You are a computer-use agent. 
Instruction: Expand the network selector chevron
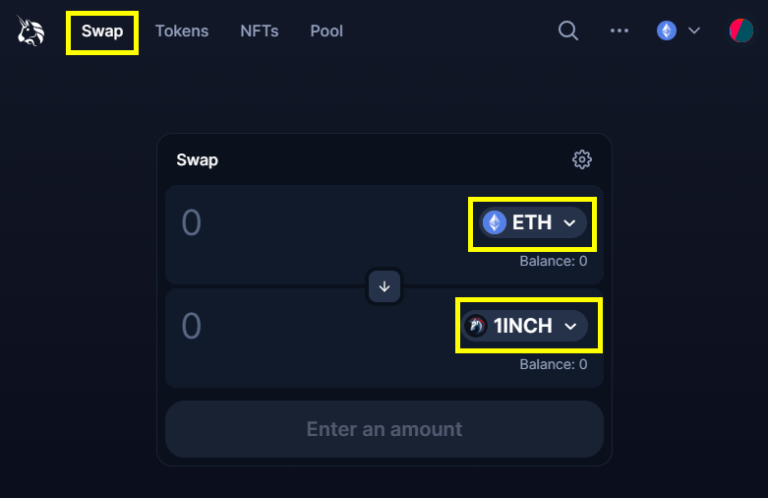694,31
